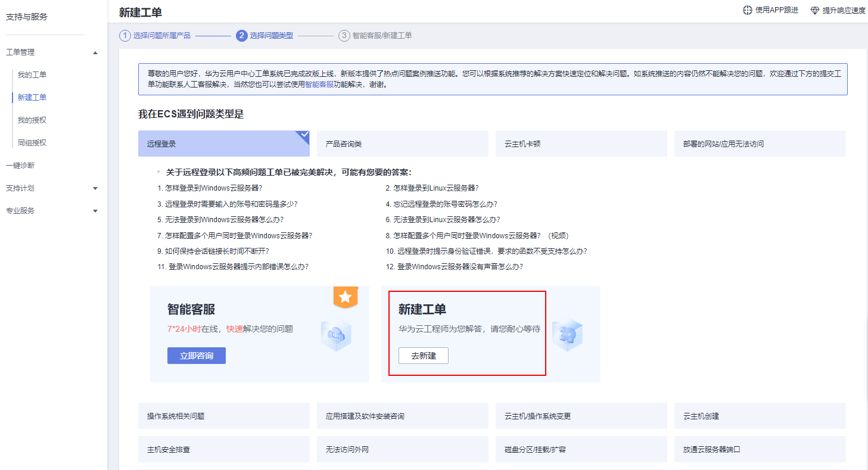Select the 云主机创建 problem type
The width and height of the screenshot is (868, 470).
(x=760, y=416)
